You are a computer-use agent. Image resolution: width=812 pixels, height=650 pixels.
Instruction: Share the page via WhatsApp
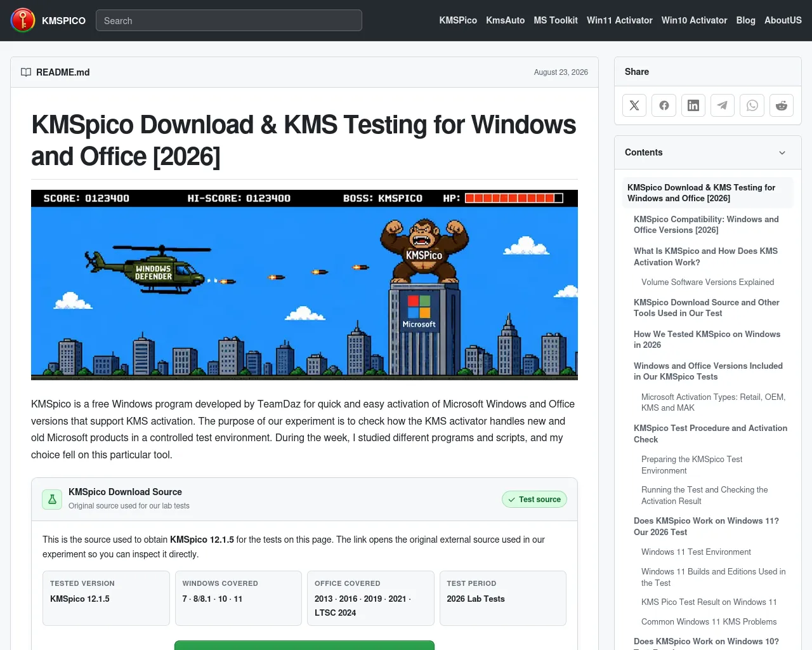[752, 105]
